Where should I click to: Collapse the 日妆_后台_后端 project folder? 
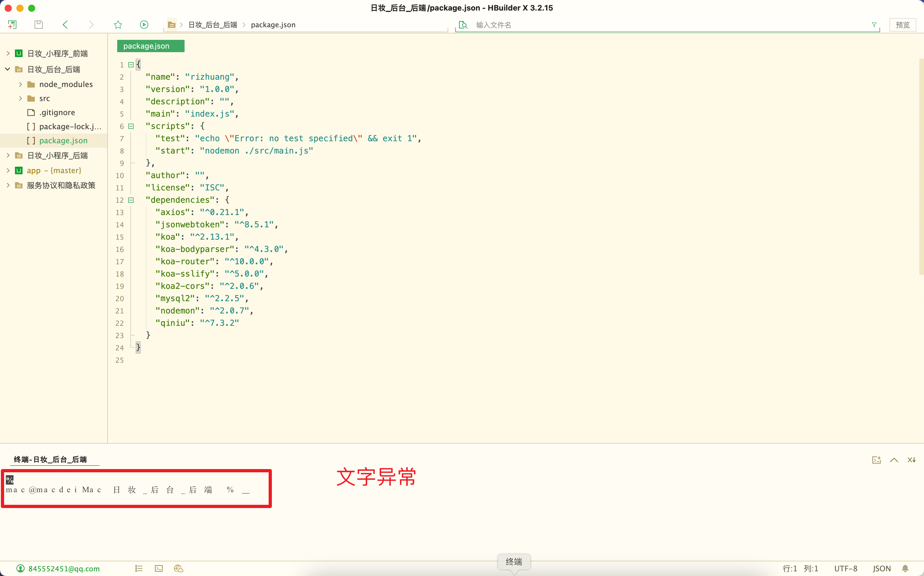point(8,69)
